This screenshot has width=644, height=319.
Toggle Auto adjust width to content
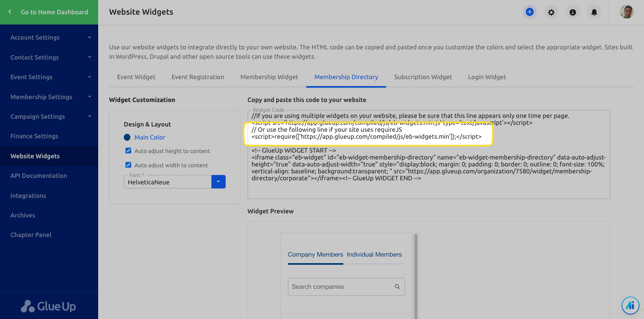[128, 165]
